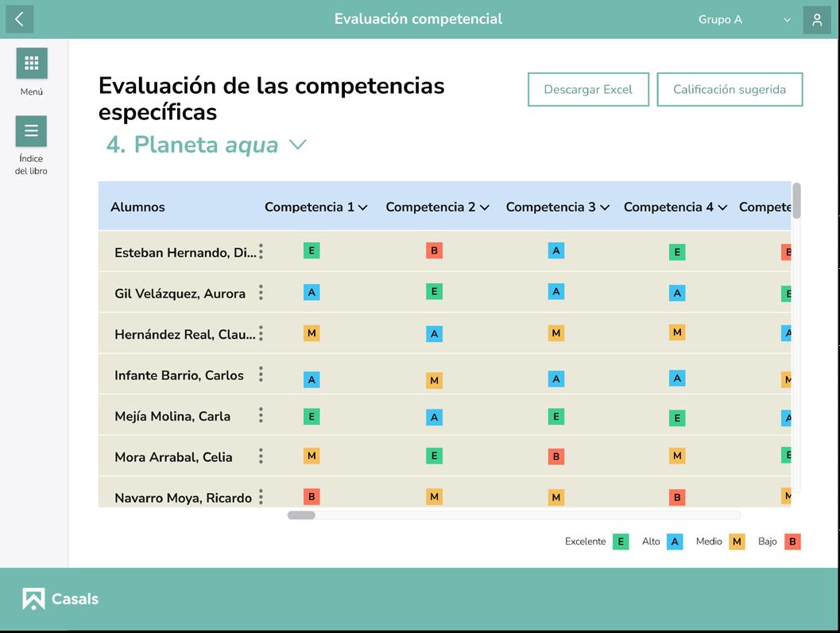Go back using the top-left arrow

click(20, 19)
